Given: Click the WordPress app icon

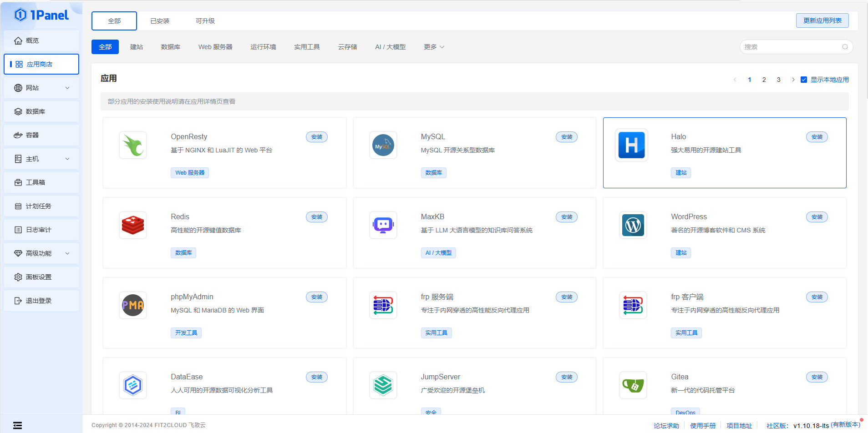Looking at the screenshot, I should click(633, 225).
